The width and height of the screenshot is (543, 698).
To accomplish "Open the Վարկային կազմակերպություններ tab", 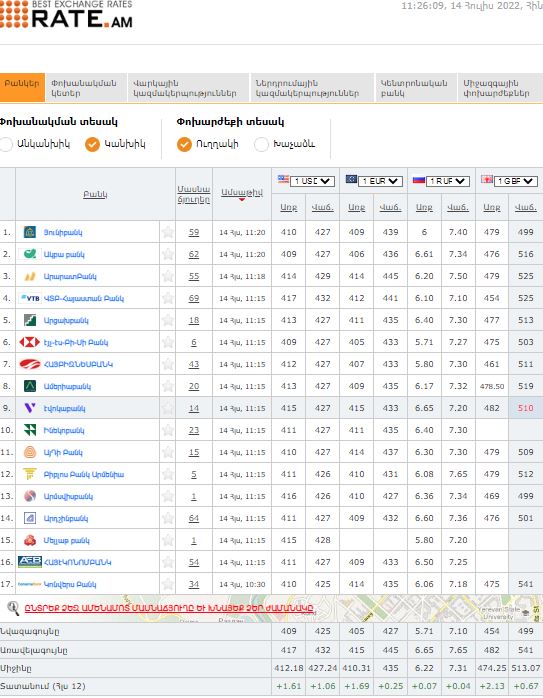I will point(188,88).
